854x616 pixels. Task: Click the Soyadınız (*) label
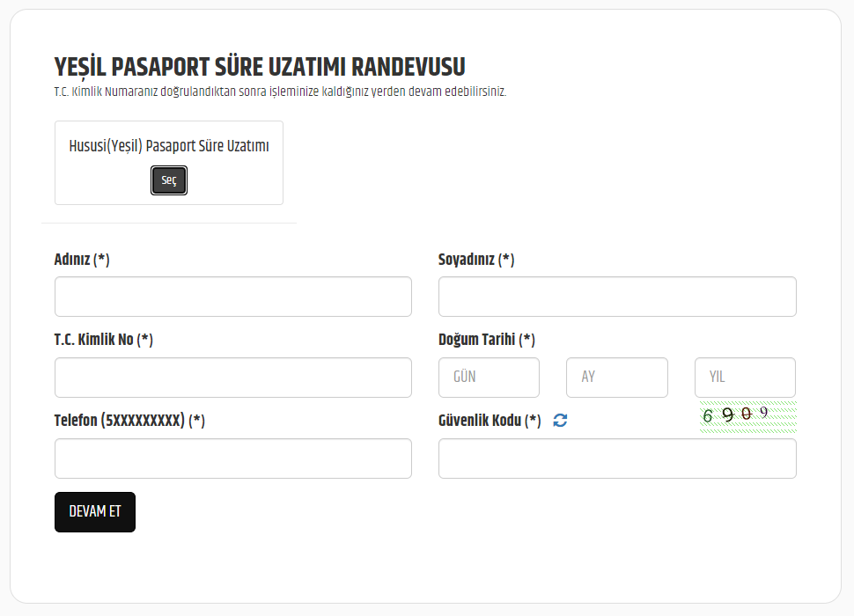[x=476, y=260]
